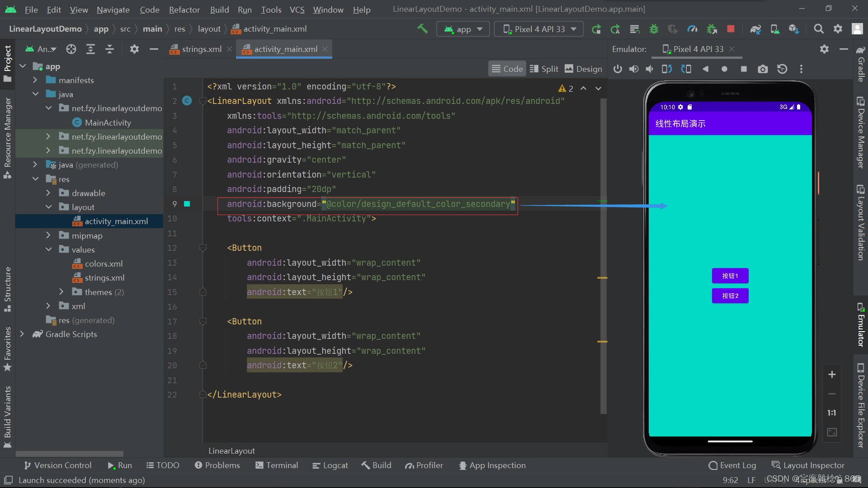Toggle warning fold at line number 2
This screenshot has height=488, width=868.
tap(202, 101)
